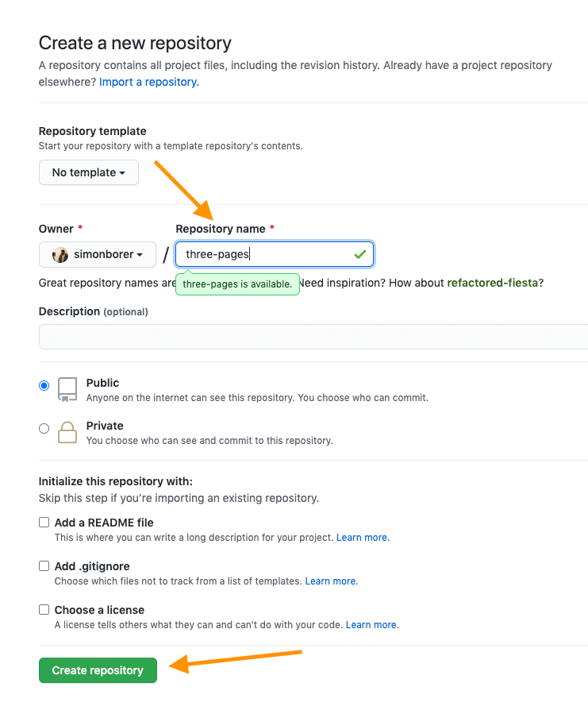
Task: Expand the simonborer owner dropdown
Action: pos(98,255)
